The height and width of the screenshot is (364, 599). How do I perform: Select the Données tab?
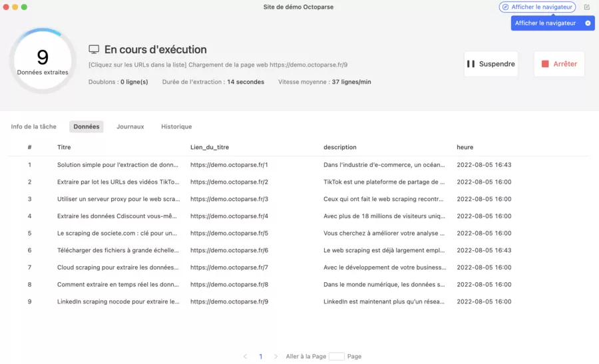click(87, 126)
